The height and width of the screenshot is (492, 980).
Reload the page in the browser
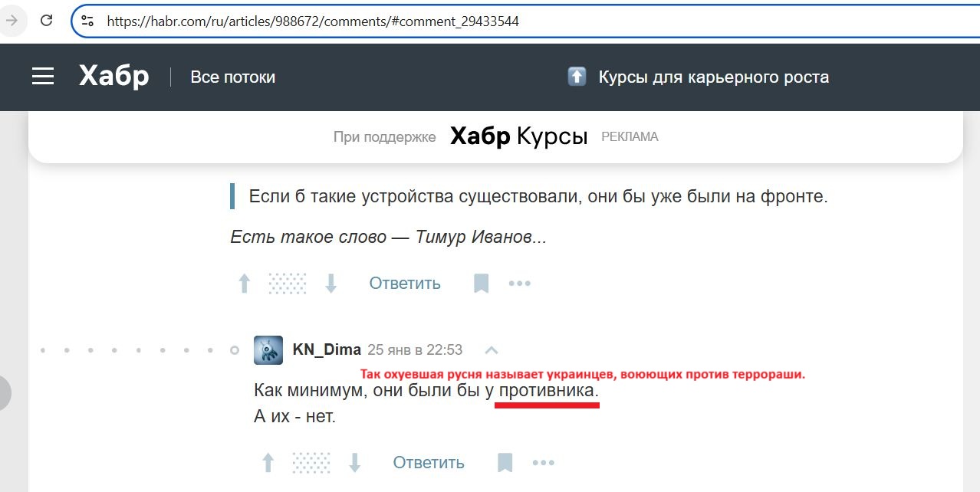pos(46,21)
